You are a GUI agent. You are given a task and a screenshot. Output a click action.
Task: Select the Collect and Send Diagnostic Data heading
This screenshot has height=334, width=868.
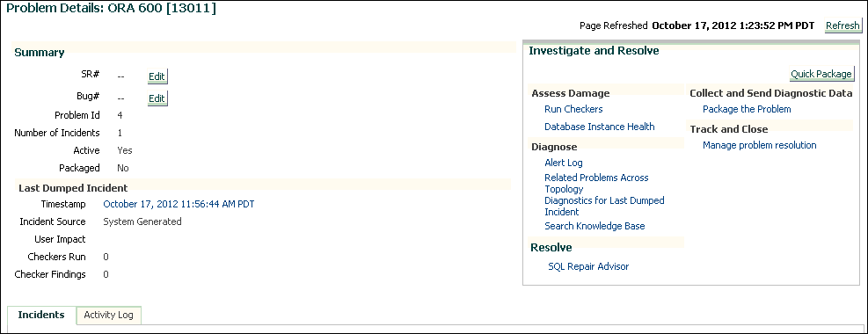click(771, 93)
